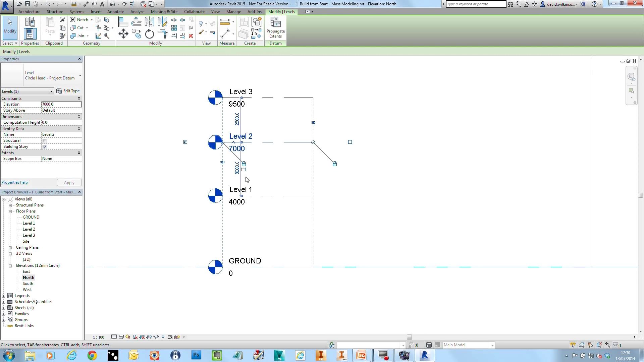Open the Collaborate ribbon tab
644x362 pixels.
point(194,12)
